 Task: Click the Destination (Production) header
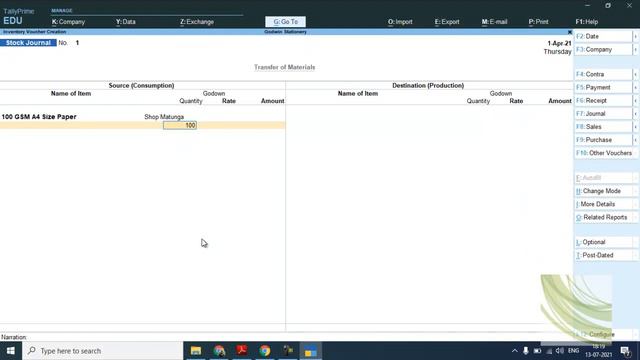coord(428,85)
